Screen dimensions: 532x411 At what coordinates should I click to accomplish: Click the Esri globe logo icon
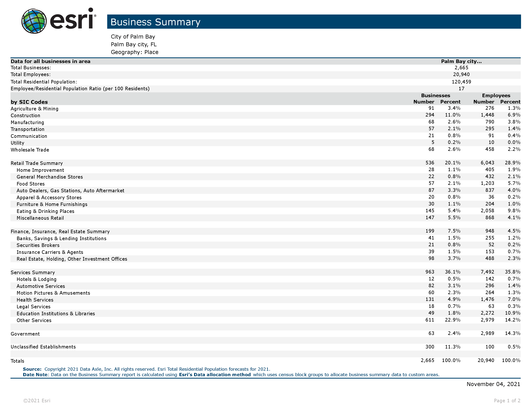tap(34, 21)
